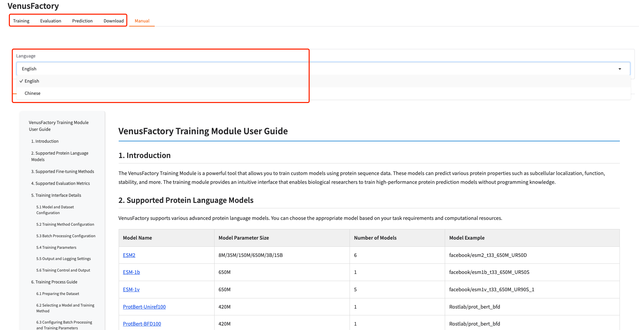Jump to 6. Training Process Guide
The image size is (644, 330).
tap(54, 282)
